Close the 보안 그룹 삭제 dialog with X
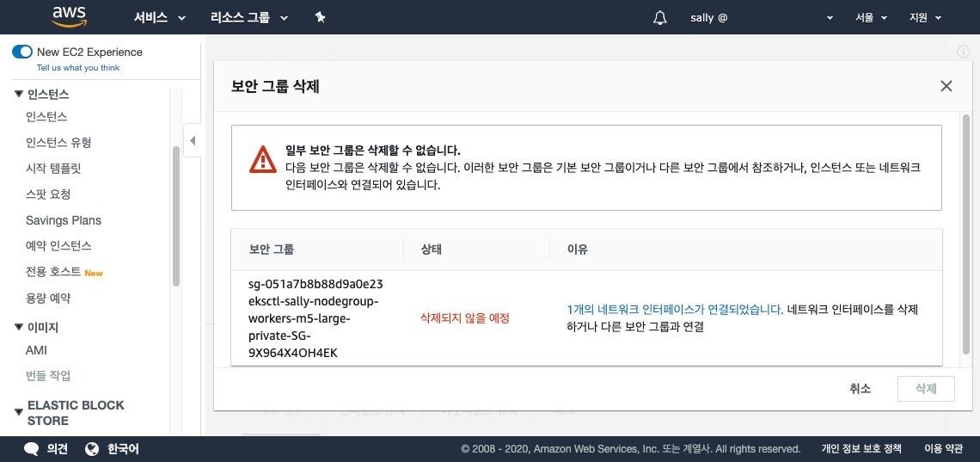Screen dimensions: 980x462 pyautogui.click(x=946, y=86)
